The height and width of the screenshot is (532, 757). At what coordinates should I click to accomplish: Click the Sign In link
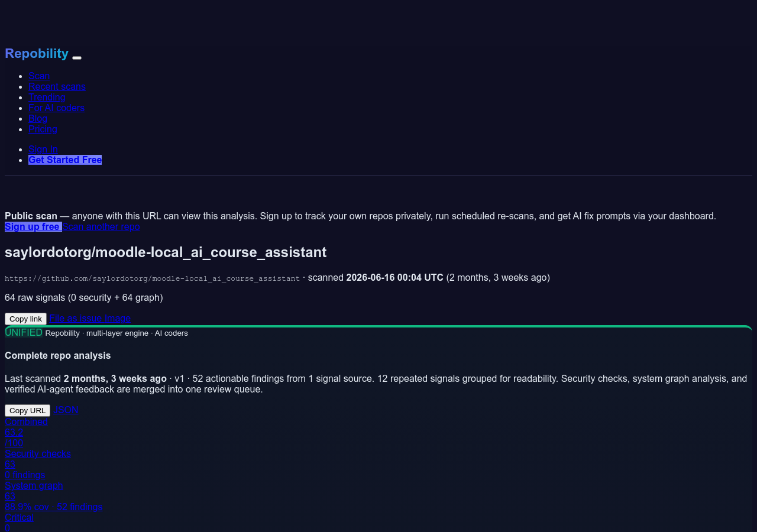43,149
